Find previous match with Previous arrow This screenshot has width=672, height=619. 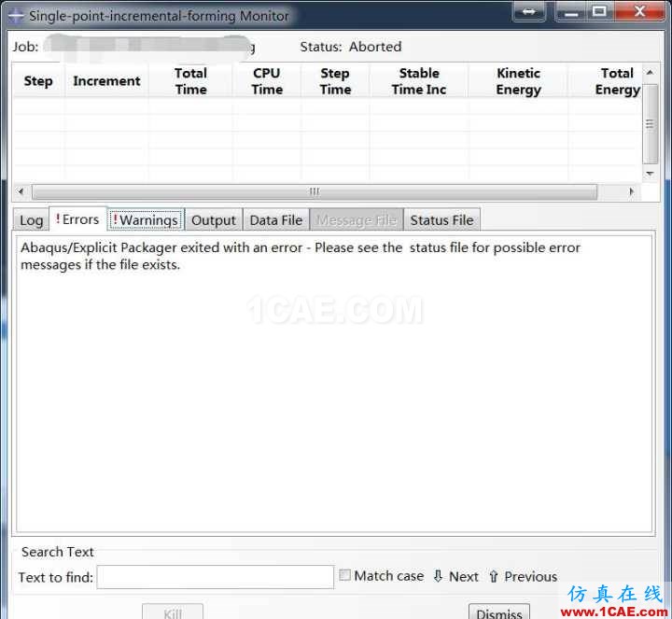523,576
